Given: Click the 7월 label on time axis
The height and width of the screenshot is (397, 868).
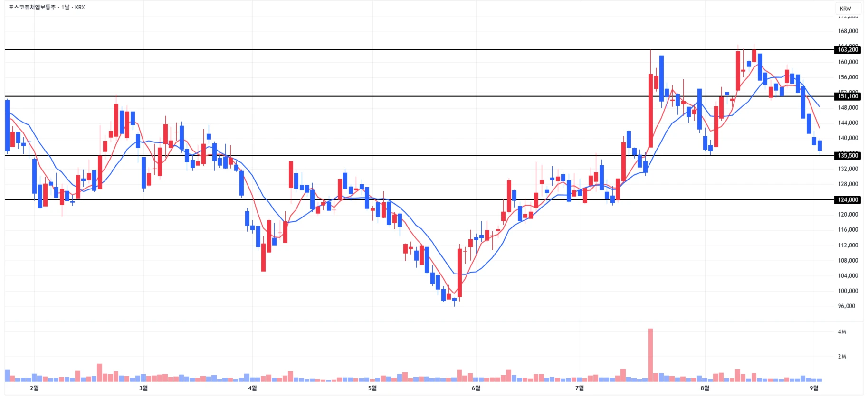Looking at the screenshot, I should [x=579, y=388].
